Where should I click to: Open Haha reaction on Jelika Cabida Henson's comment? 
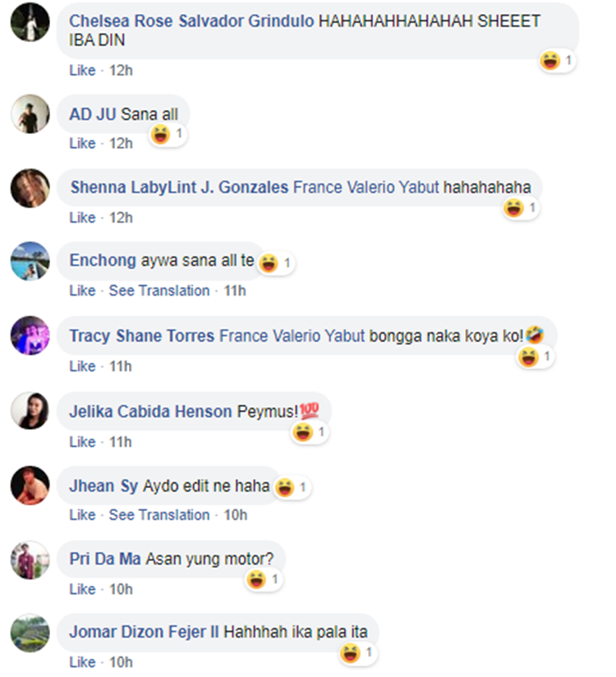coord(310,432)
